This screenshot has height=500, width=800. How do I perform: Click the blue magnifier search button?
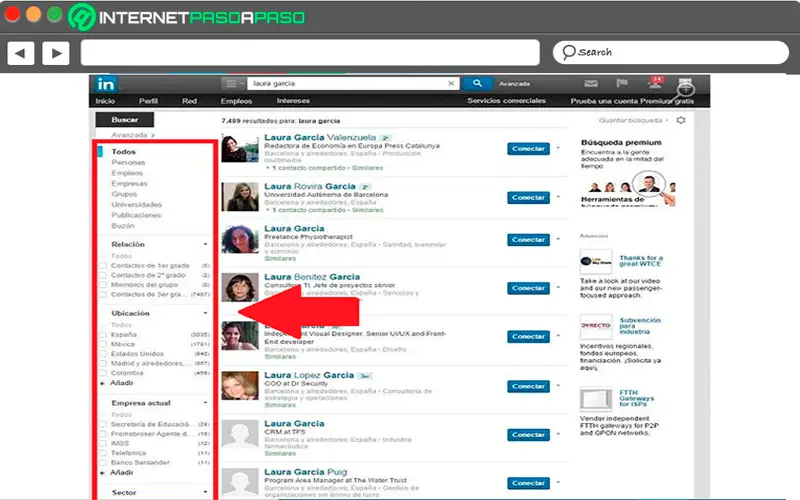coord(477,83)
